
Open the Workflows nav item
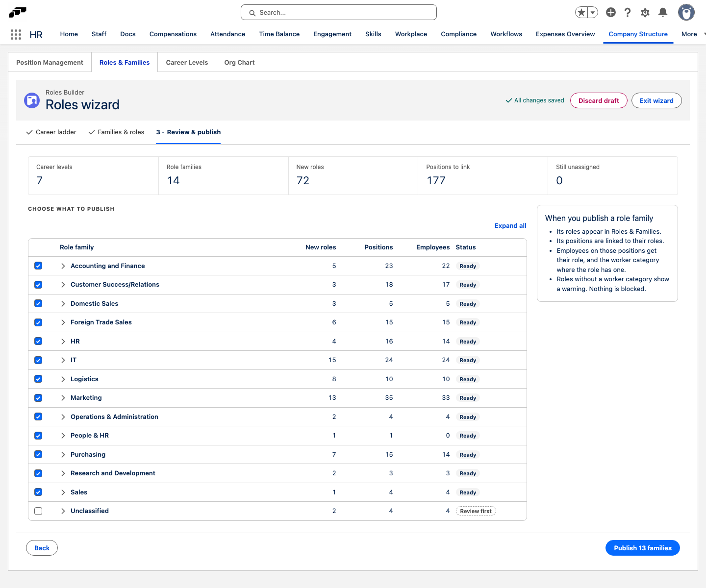[x=506, y=34]
